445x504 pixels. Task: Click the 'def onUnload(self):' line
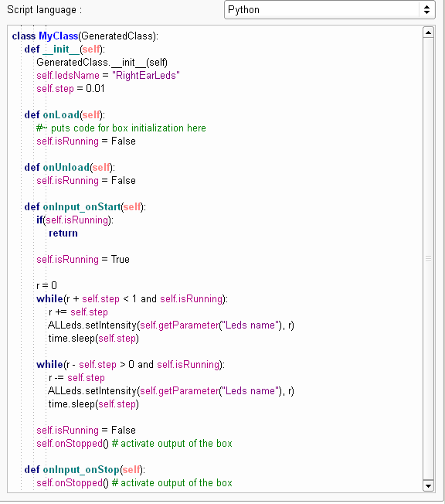70,168
